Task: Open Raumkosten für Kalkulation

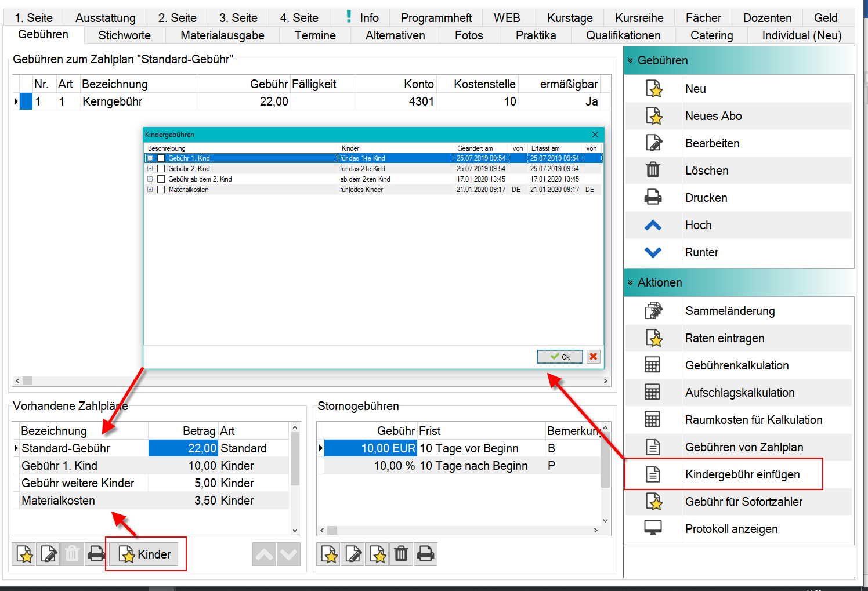Action: [x=738, y=420]
